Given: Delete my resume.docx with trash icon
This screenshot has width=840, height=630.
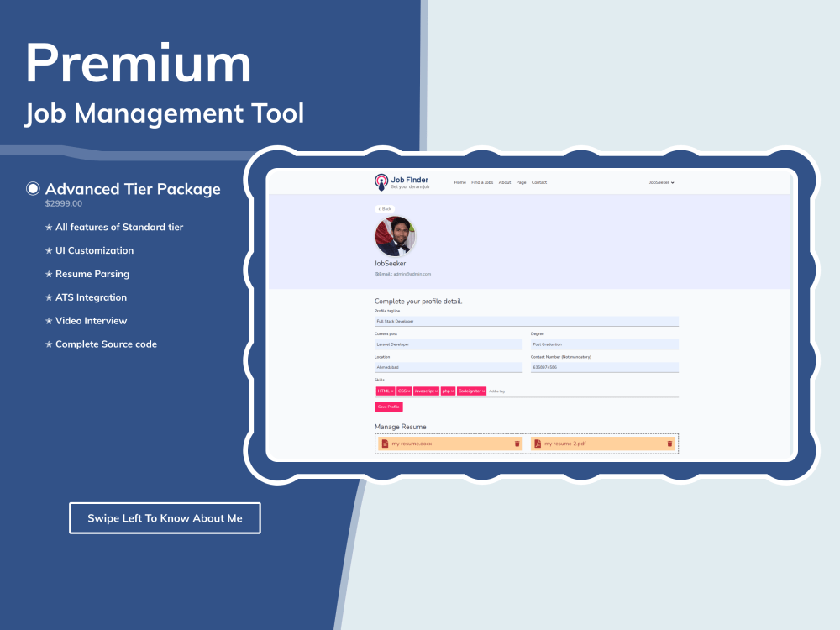Looking at the screenshot, I should [517, 444].
